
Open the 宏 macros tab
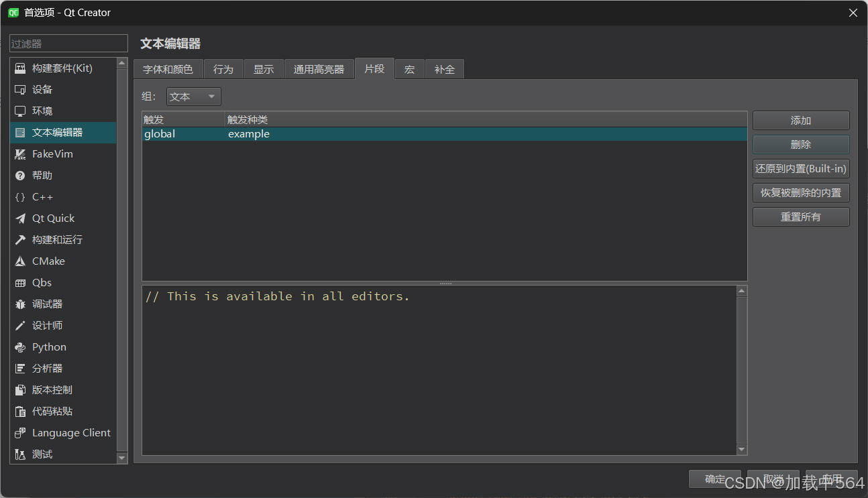[409, 69]
